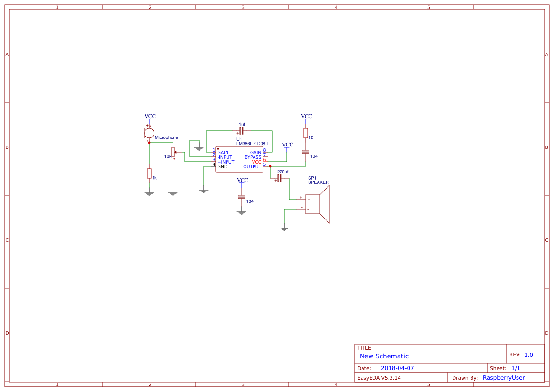Viewport: 554px width, 392px height.
Task: Select the VCC flag above the 10 resistor
Action: [x=307, y=116]
